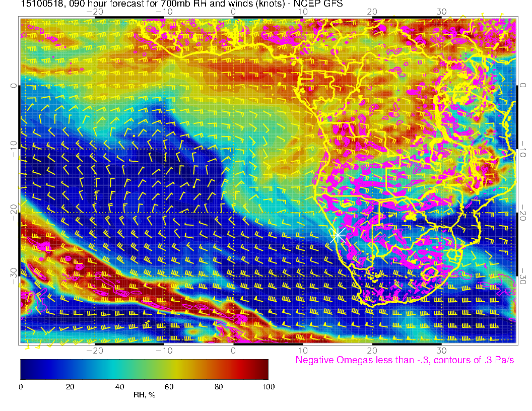Click the '100' tick under the color bar
The width and height of the screenshot is (532, 411).
pyautogui.click(x=269, y=387)
